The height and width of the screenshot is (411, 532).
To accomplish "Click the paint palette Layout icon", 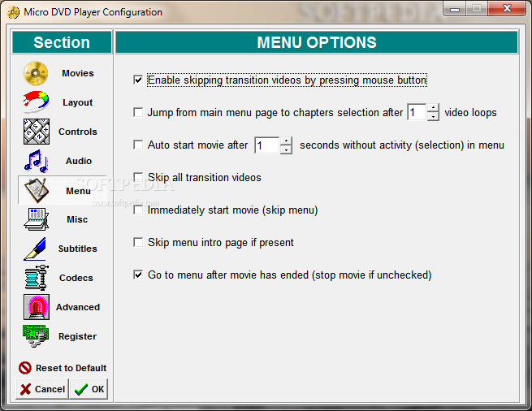I will [37, 102].
